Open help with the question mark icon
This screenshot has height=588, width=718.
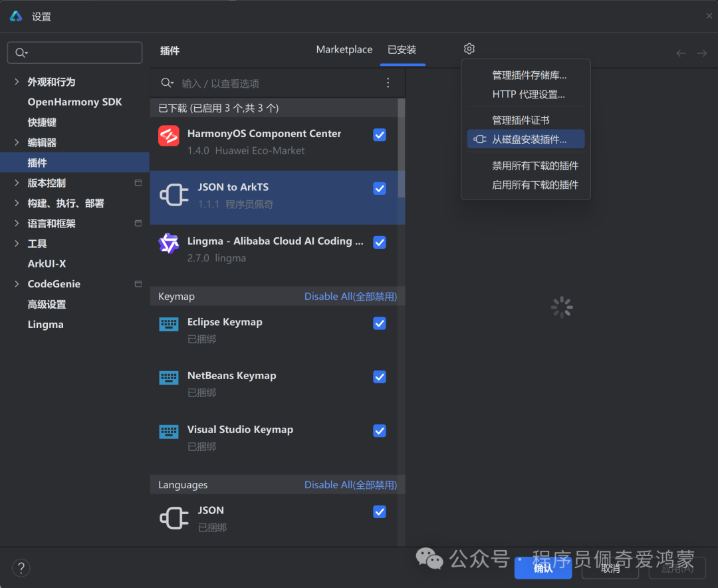pos(21,568)
